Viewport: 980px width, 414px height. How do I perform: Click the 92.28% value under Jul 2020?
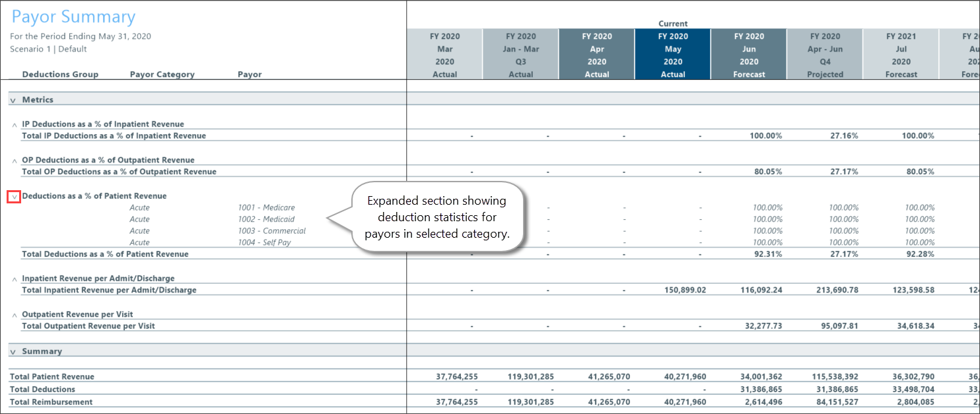tap(920, 254)
